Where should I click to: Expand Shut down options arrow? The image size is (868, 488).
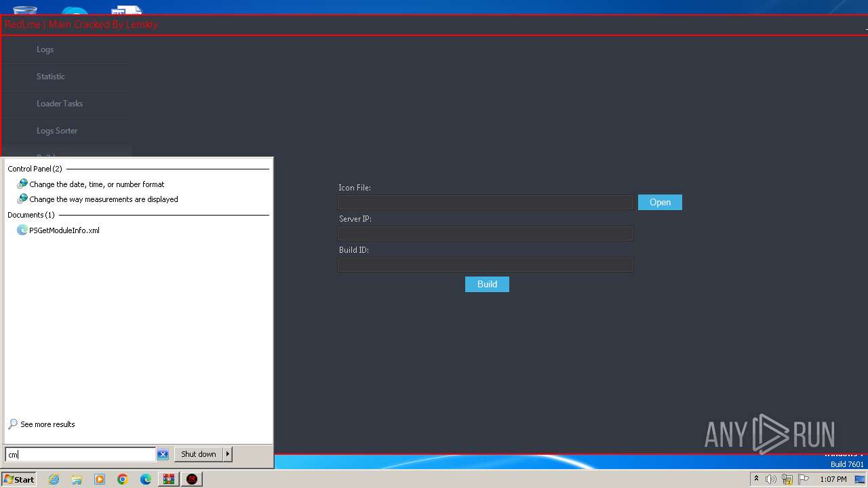pos(228,454)
